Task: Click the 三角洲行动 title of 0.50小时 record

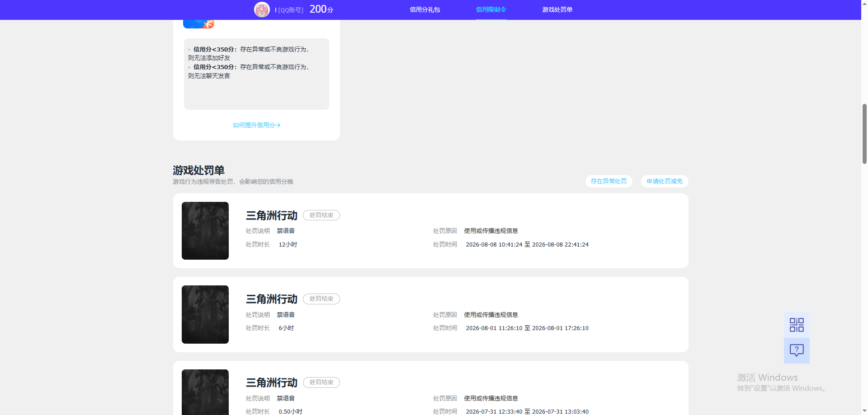Action: [272, 382]
